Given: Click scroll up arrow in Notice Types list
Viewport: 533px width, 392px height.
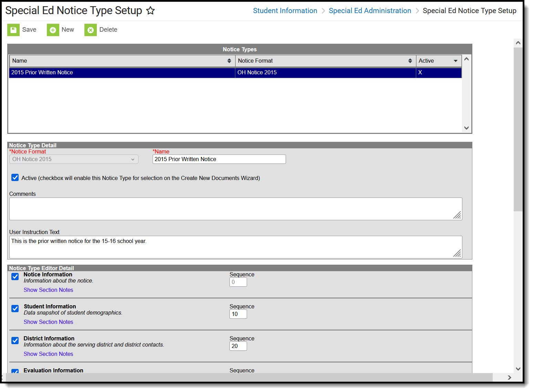Looking at the screenshot, I should (467, 59).
